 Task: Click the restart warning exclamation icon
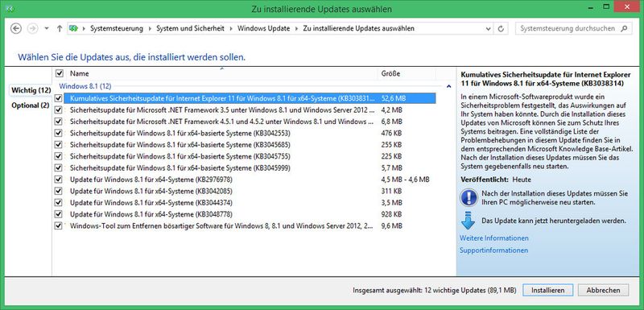(x=469, y=197)
